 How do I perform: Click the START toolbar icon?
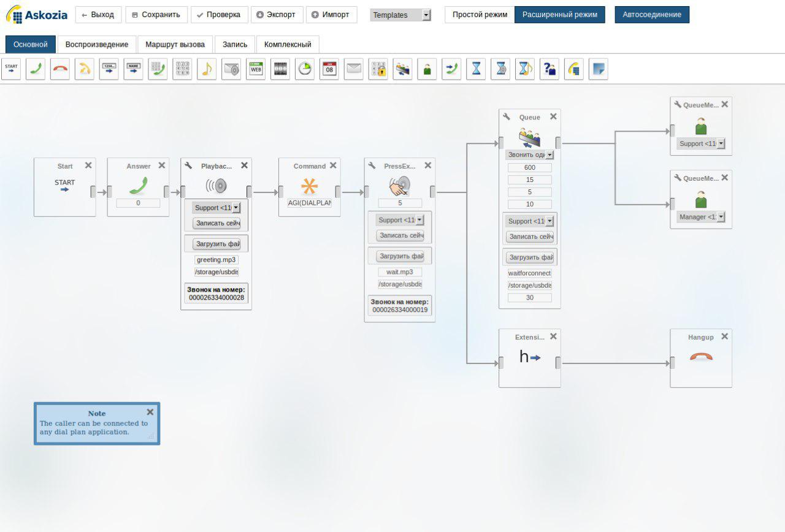(x=11, y=69)
